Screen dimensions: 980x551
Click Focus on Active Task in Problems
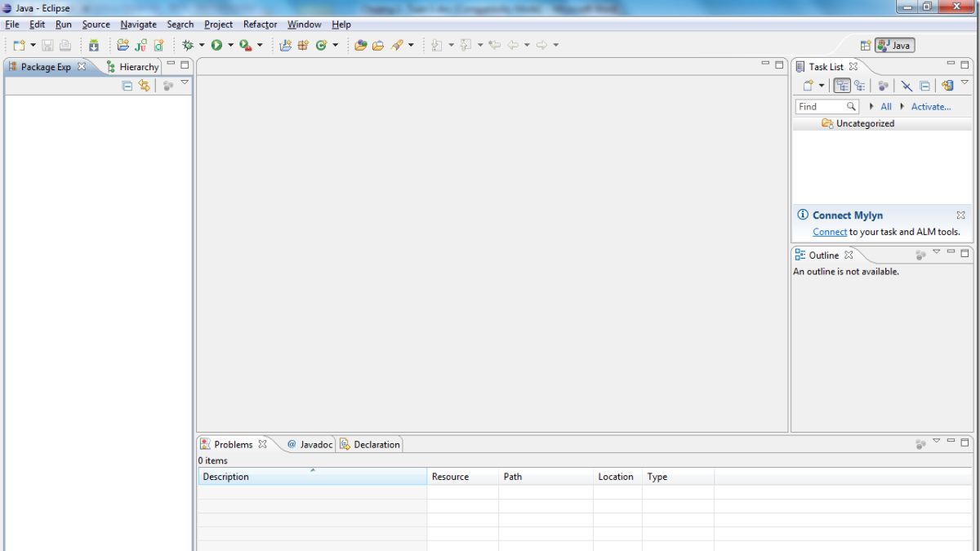[x=920, y=444]
